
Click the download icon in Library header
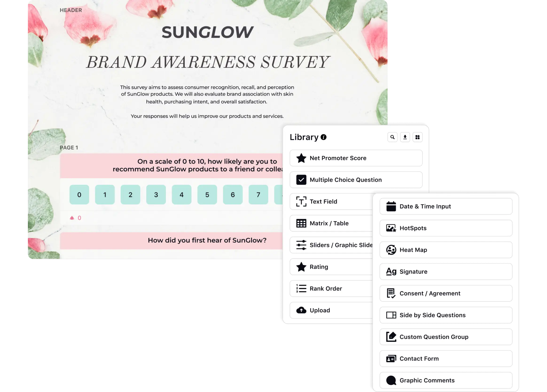click(405, 137)
